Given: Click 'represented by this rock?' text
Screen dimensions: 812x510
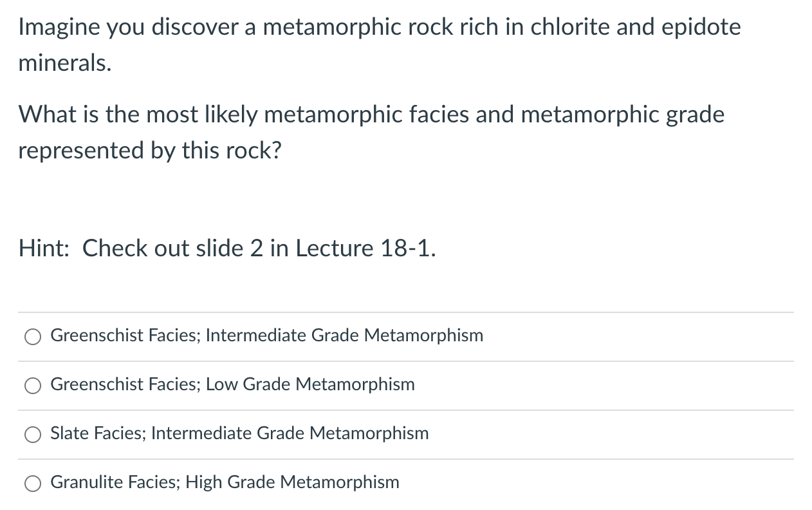Looking at the screenshot, I should (150, 151).
